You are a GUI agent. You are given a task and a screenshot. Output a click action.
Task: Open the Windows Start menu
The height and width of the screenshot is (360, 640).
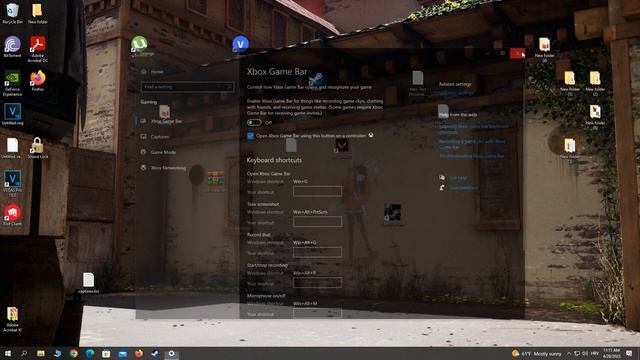click(8, 353)
